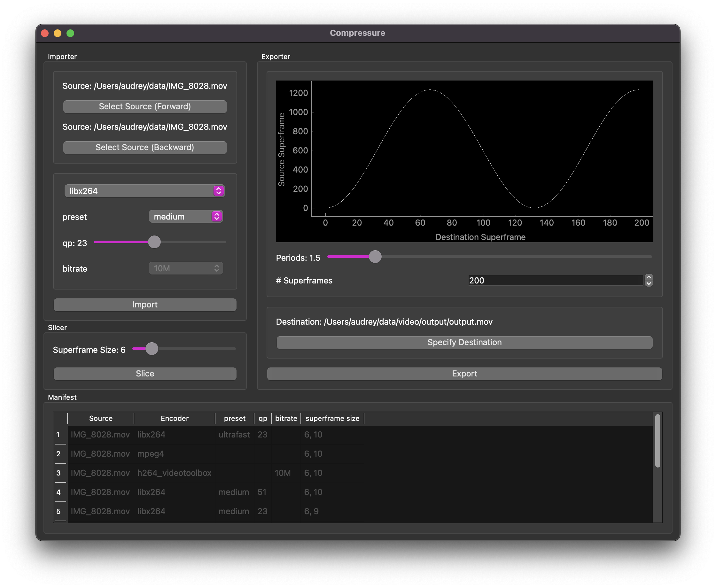The width and height of the screenshot is (716, 588).
Task: Click Select Source (Backward) button
Action: click(x=145, y=148)
